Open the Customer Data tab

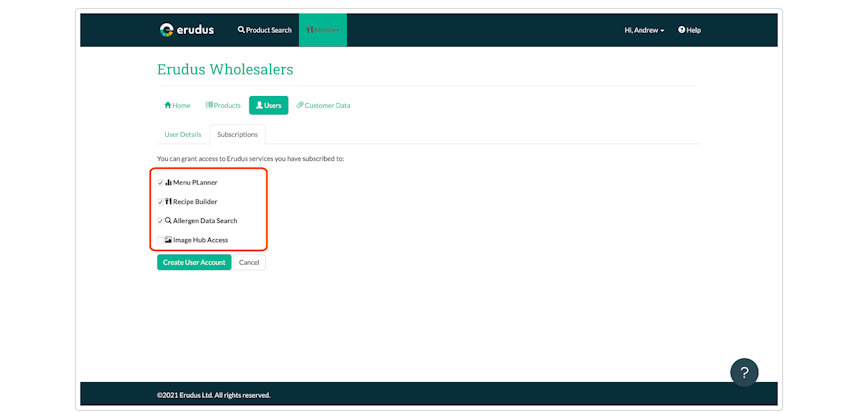coord(323,106)
